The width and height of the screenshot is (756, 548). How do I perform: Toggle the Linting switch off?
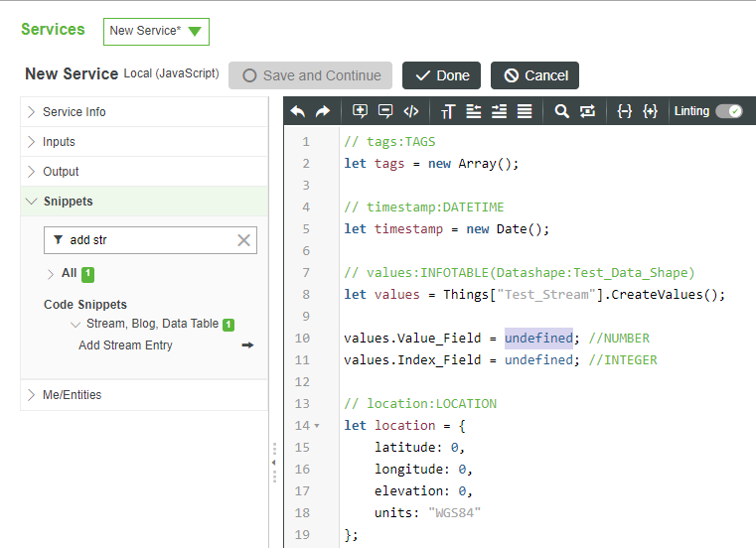(x=728, y=111)
